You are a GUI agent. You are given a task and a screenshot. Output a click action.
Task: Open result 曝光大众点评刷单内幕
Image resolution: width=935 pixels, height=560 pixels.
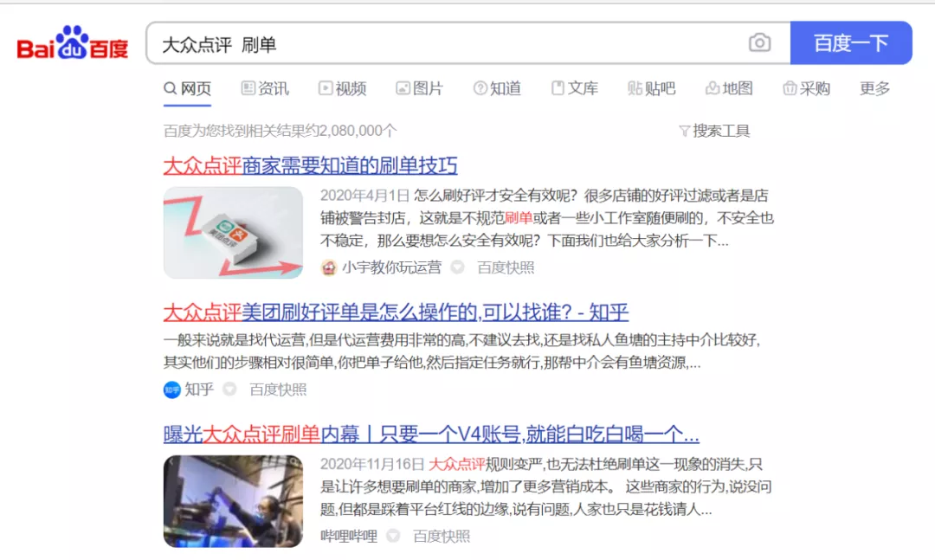[x=431, y=434]
